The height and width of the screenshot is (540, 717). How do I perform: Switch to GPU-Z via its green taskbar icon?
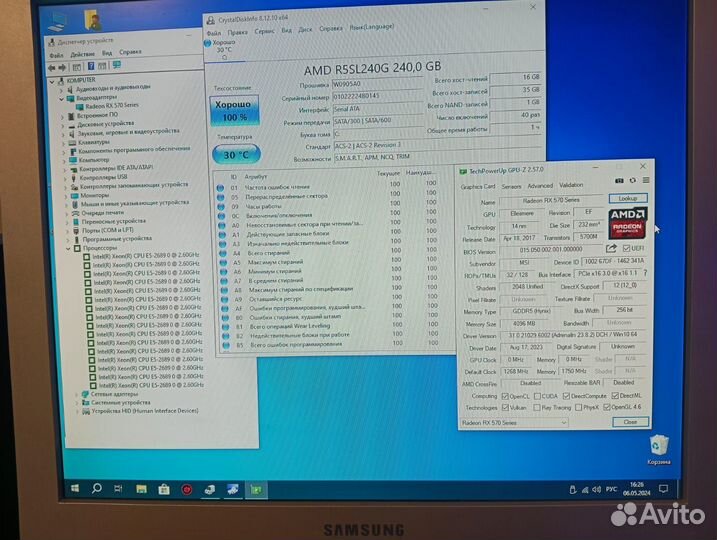click(x=256, y=490)
